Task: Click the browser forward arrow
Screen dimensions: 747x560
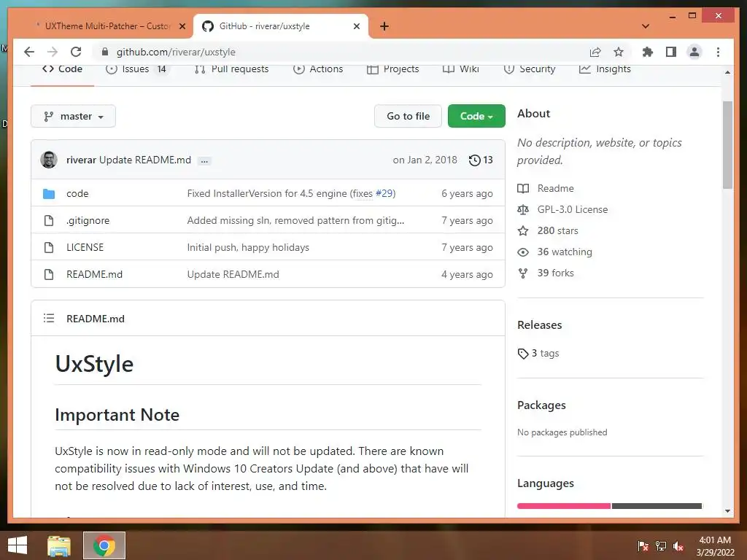Action: (53, 52)
